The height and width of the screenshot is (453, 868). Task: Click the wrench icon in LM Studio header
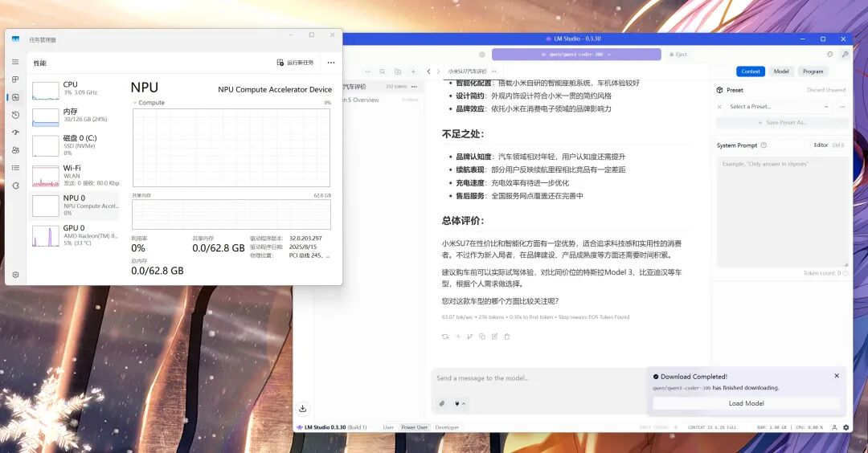click(845, 54)
